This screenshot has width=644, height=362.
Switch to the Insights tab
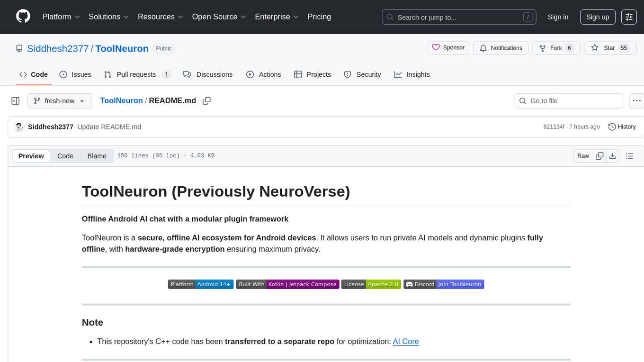pos(412,74)
